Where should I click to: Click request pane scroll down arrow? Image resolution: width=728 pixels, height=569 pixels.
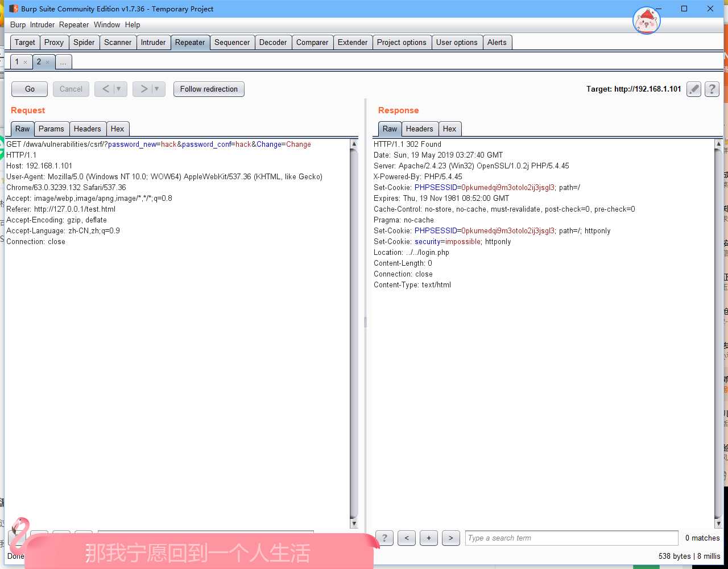[354, 523]
